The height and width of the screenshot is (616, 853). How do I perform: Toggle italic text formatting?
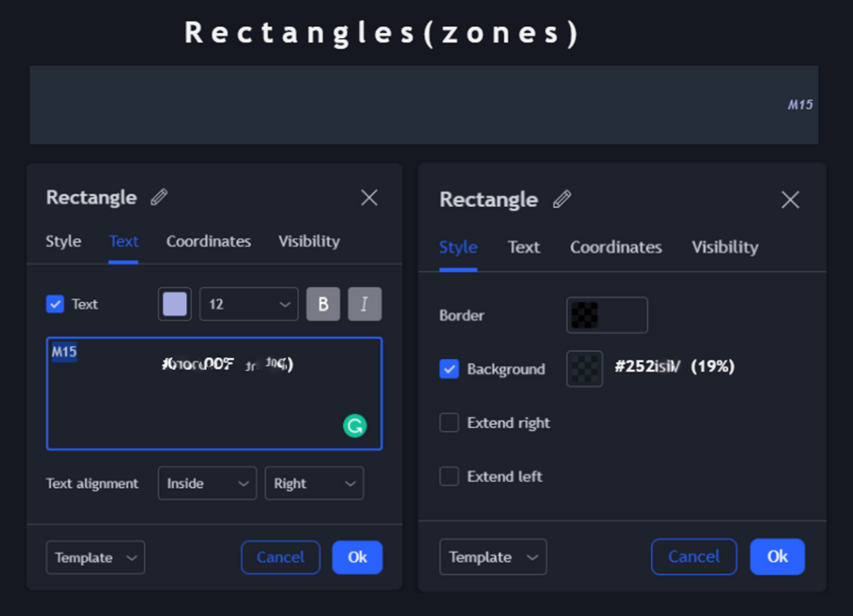point(365,304)
